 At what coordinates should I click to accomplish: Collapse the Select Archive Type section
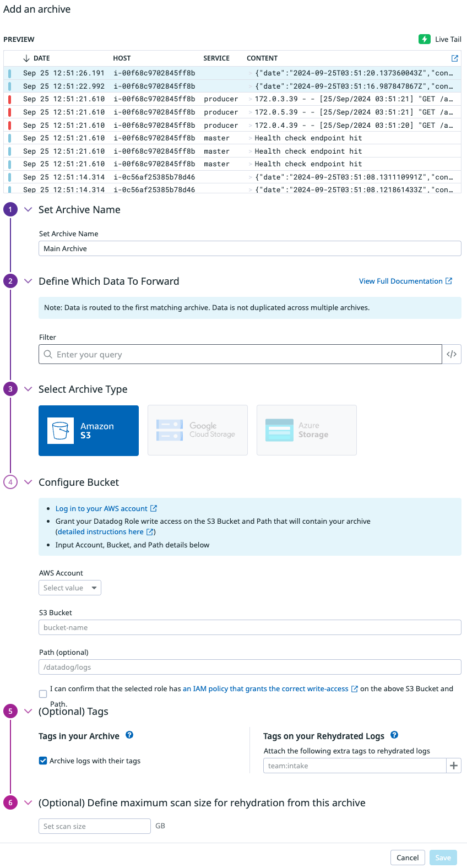pos(28,389)
